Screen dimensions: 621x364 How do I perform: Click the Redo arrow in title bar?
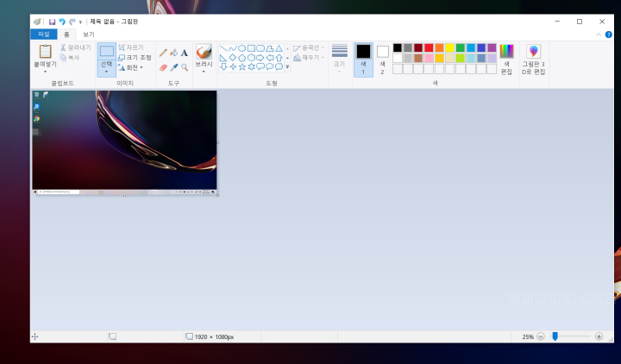[72, 22]
